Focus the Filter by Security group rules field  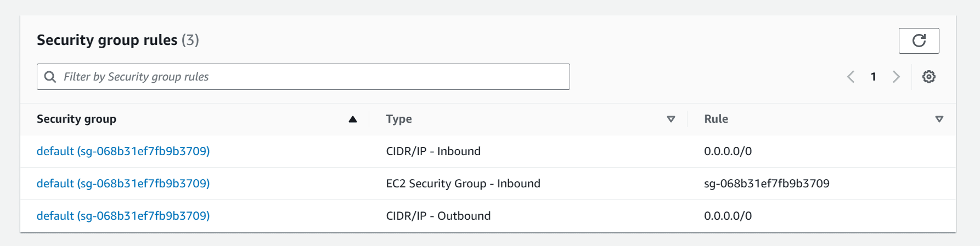pos(303,77)
